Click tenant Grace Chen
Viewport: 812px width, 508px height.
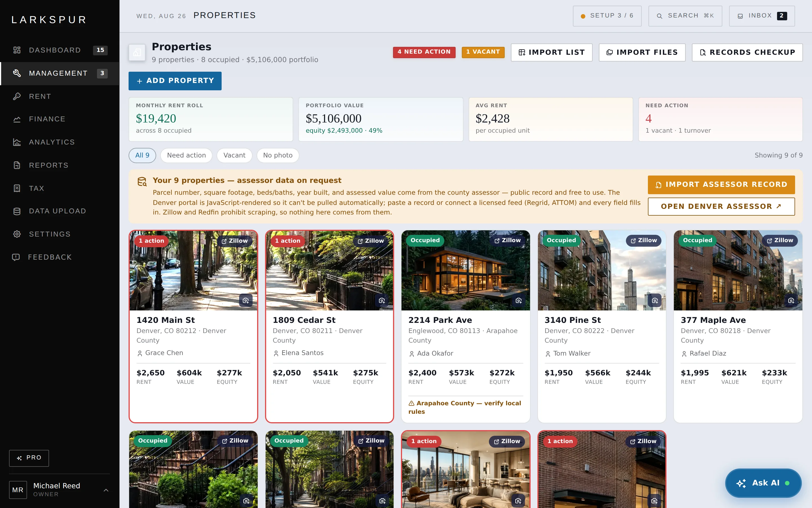[x=160, y=353]
